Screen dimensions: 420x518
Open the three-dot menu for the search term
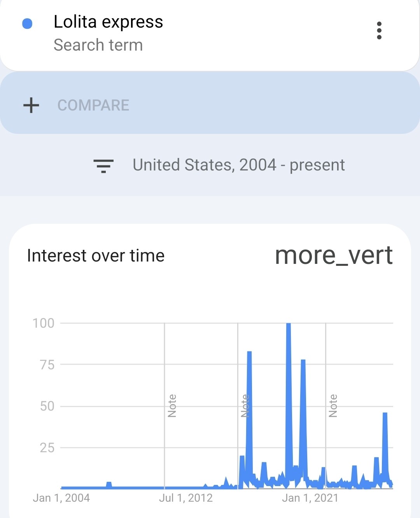379,30
